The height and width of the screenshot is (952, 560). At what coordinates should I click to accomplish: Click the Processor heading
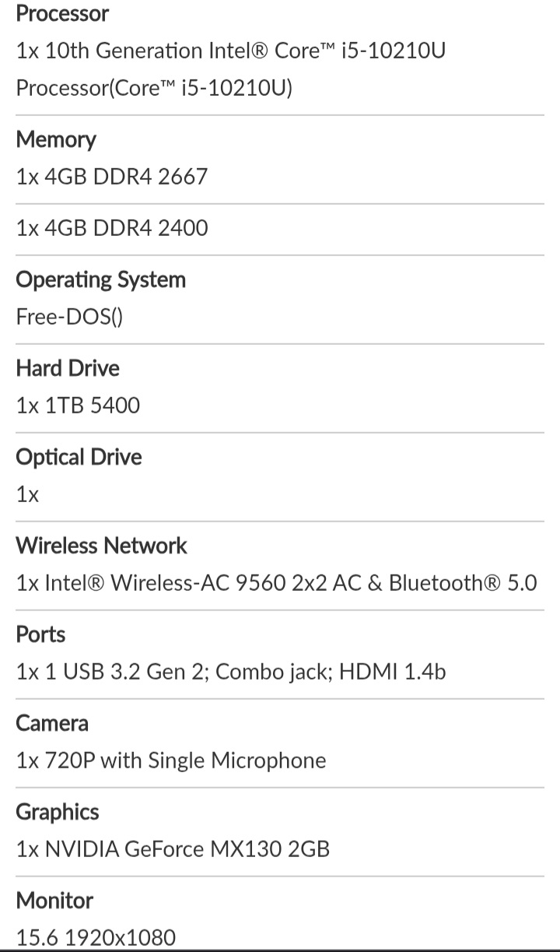click(x=62, y=13)
